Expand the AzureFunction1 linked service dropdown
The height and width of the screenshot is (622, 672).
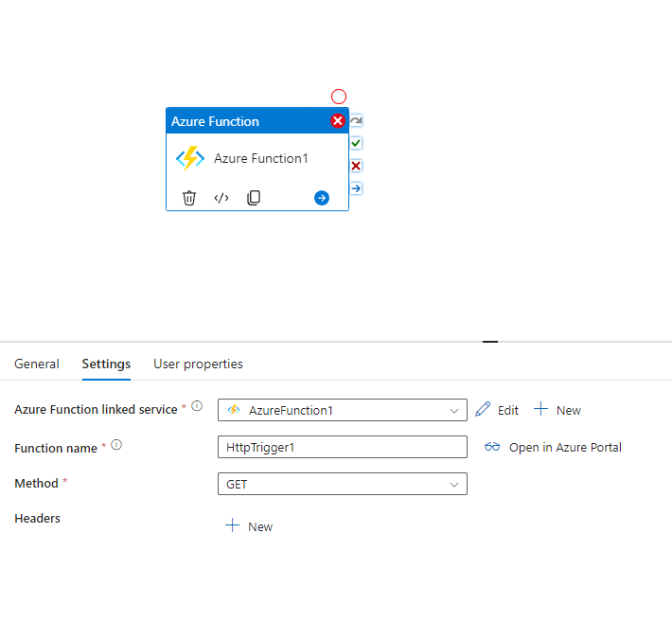coord(343,410)
